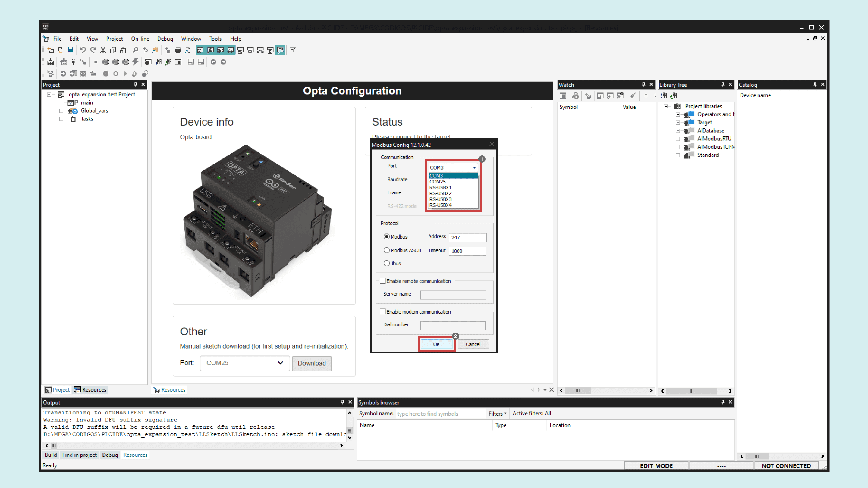Select the Jbus protocol radio button
The width and height of the screenshot is (868, 488).
(x=387, y=263)
